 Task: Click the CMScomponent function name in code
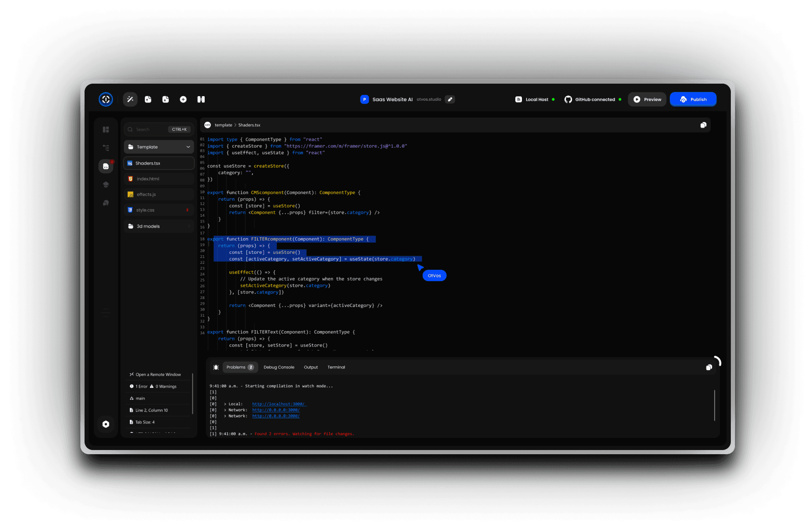[267, 193]
